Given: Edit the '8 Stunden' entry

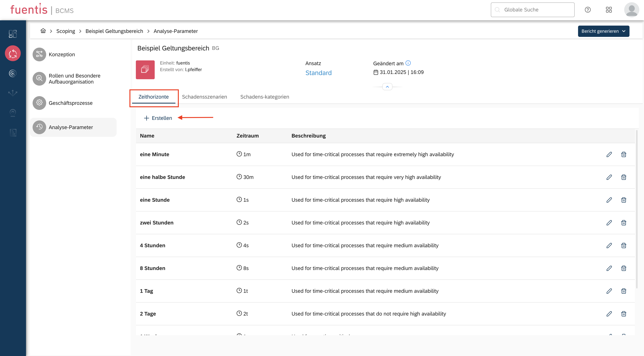Looking at the screenshot, I should 609,268.
